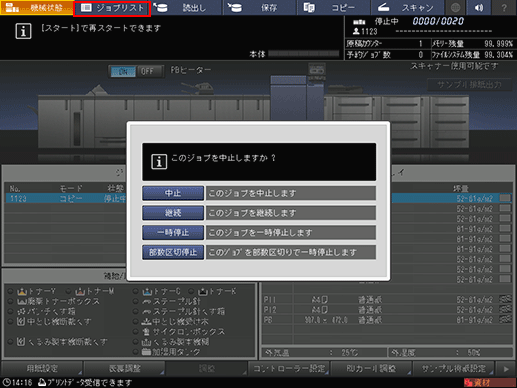Switch to the ジョブリスト tab
Viewport: 517px width, 388px height.
112,8
